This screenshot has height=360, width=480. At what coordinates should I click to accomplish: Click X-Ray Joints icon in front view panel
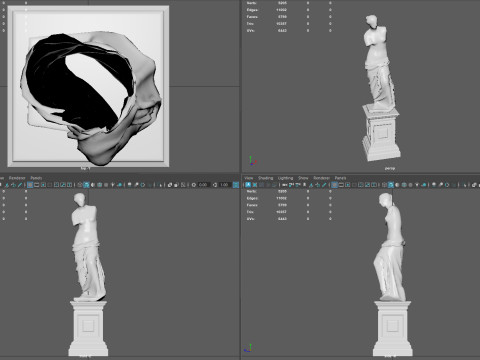tap(183, 185)
